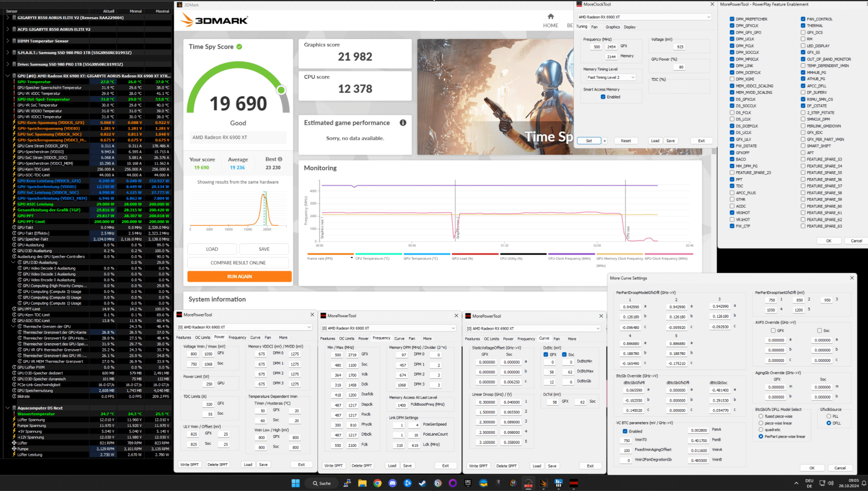This screenshot has height=491, width=868.
Task: Click the Power Limit GPU field showing 250
Action: coord(208,384)
